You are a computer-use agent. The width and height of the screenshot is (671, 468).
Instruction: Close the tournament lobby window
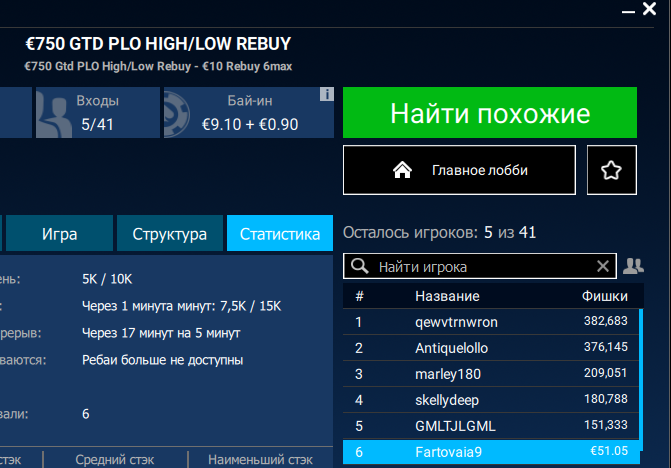click(649, 9)
